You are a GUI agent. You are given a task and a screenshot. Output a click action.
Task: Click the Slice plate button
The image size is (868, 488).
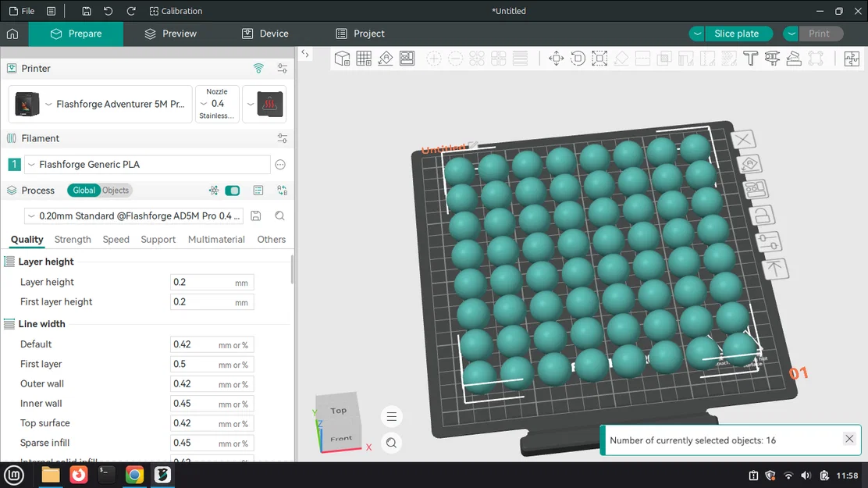(738, 34)
